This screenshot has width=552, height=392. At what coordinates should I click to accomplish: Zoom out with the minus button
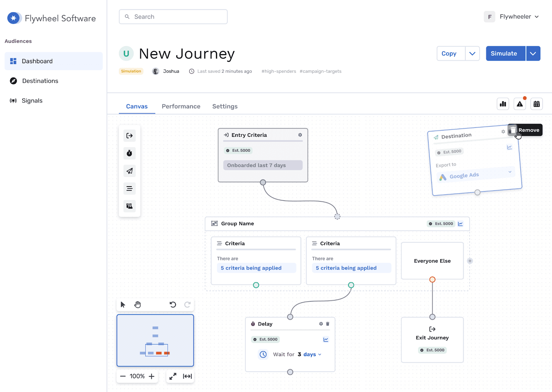click(x=123, y=376)
